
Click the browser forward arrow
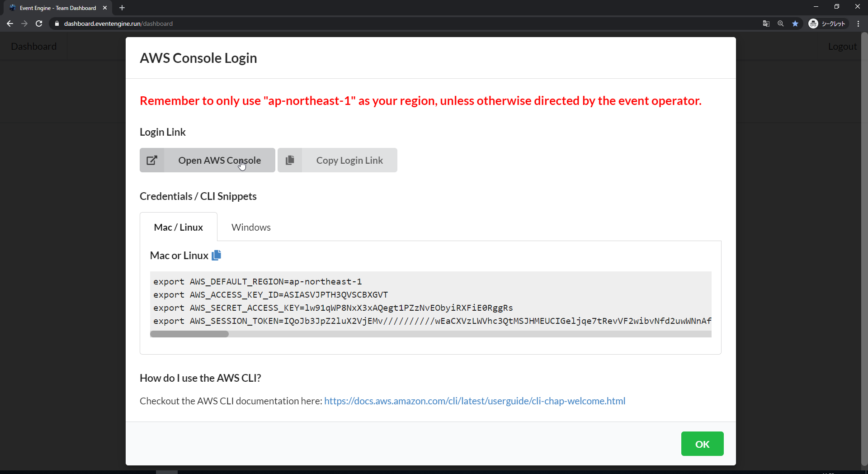click(24, 24)
